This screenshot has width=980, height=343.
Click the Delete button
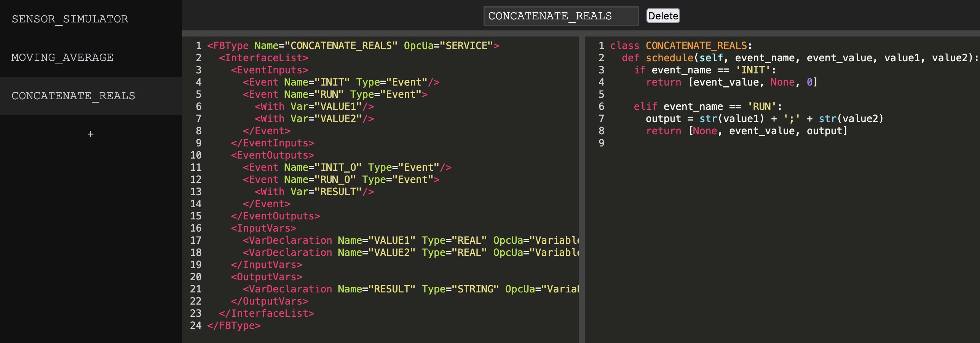click(663, 16)
